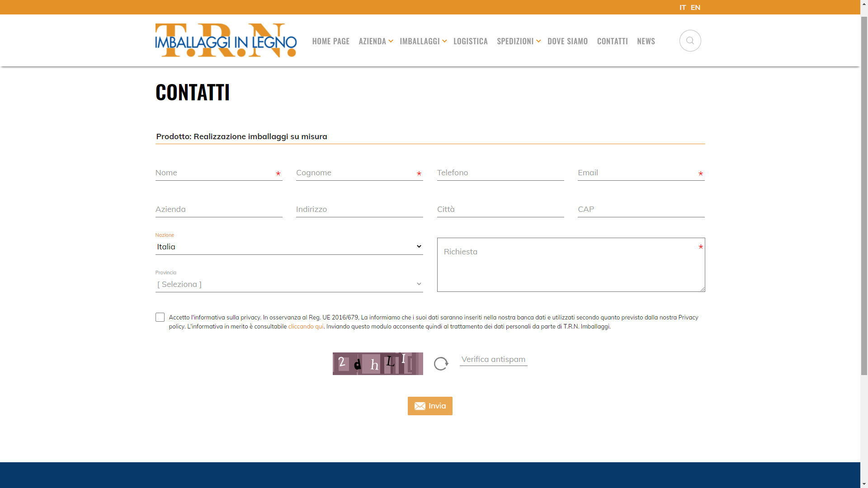Switch language to IT
The width and height of the screenshot is (868, 488).
(682, 7)
